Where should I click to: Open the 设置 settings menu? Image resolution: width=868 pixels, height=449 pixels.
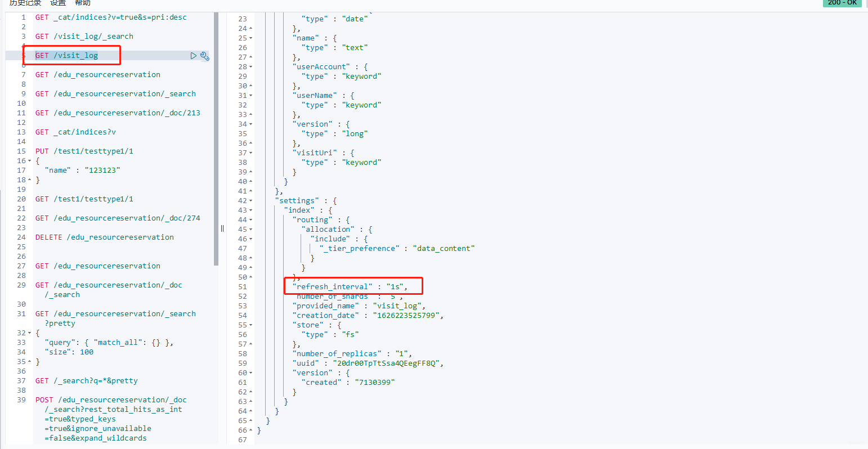tap(58, 3)
